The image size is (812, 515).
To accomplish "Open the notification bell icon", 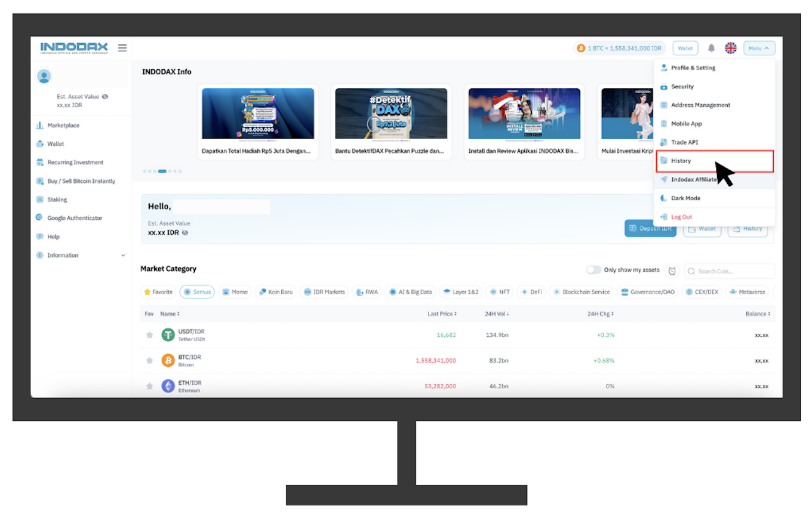I will pos(711,48).
